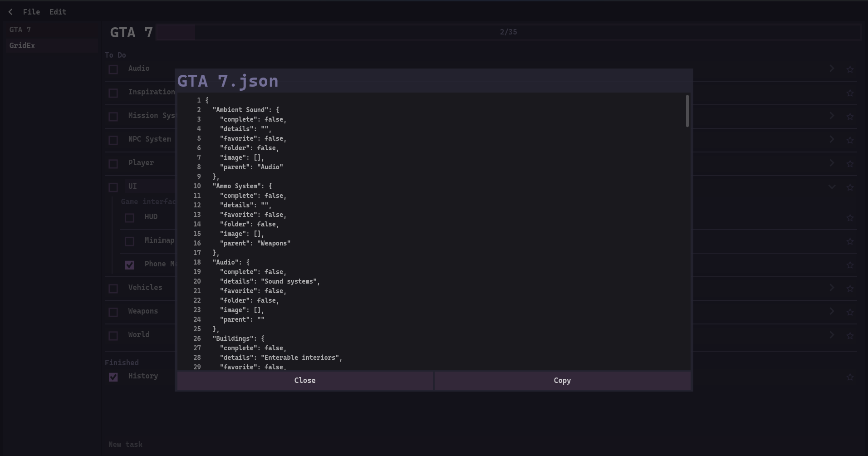Expand the Vehicles task chevron
The width and height of the screenshot is (868, 456).
(x=832, y=288)
